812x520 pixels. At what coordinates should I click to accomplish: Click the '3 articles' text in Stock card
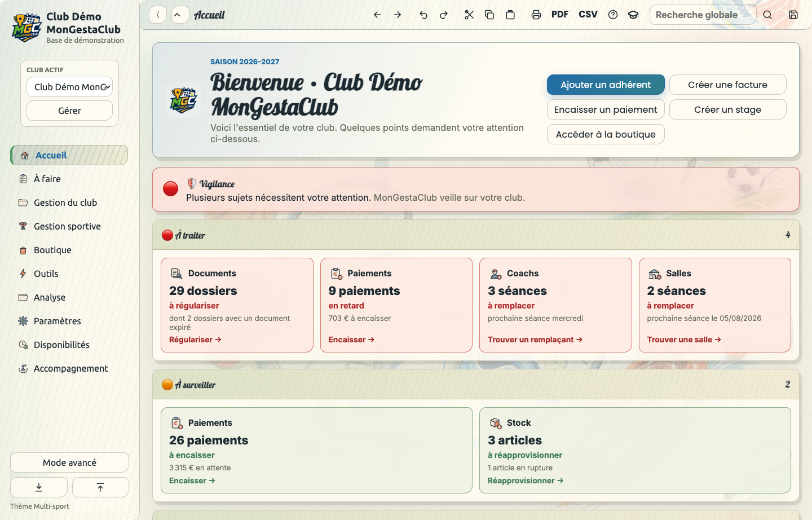click(x=515, y=440)
